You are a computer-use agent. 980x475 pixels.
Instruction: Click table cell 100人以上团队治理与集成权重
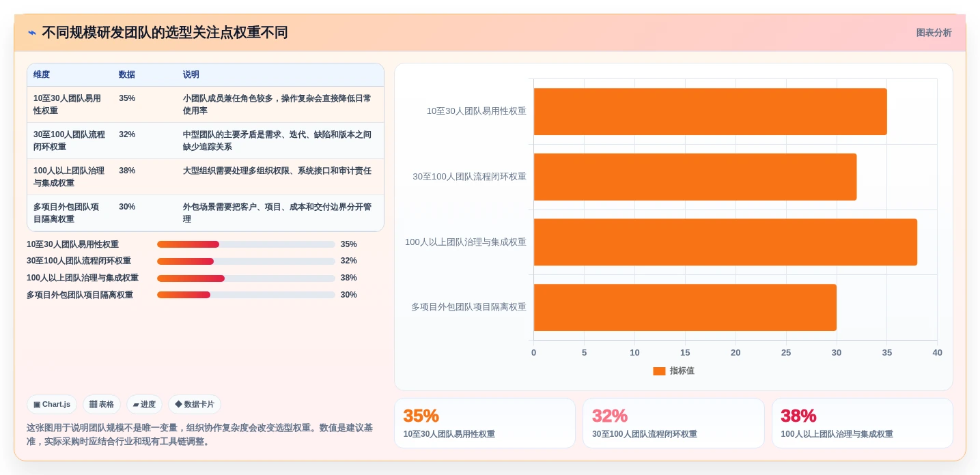point(69,177)
